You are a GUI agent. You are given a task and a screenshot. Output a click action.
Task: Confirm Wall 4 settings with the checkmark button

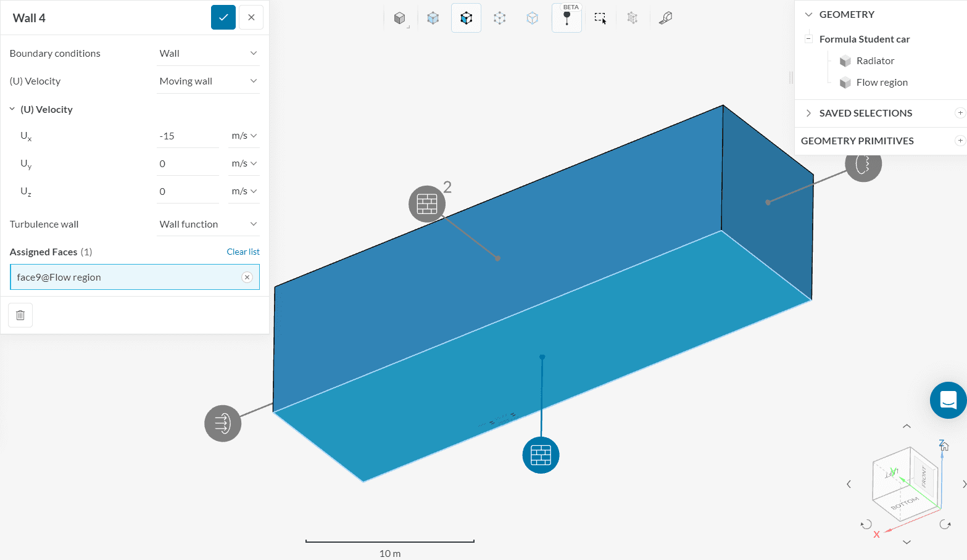223,17
